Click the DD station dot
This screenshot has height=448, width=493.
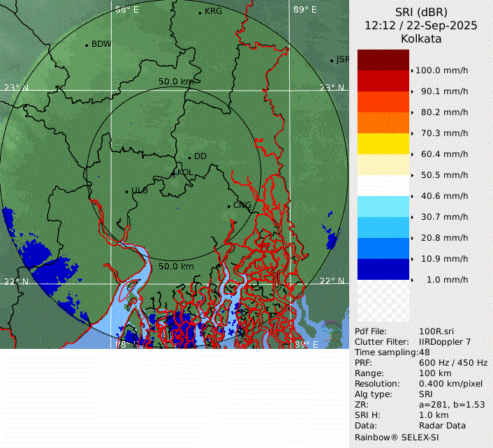pos(189,157)
